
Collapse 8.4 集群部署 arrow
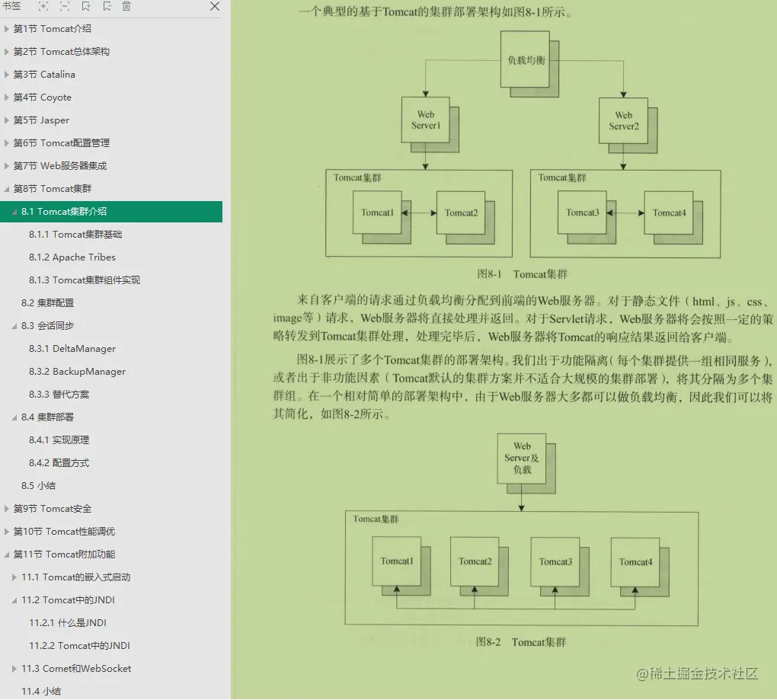[14, 417]
